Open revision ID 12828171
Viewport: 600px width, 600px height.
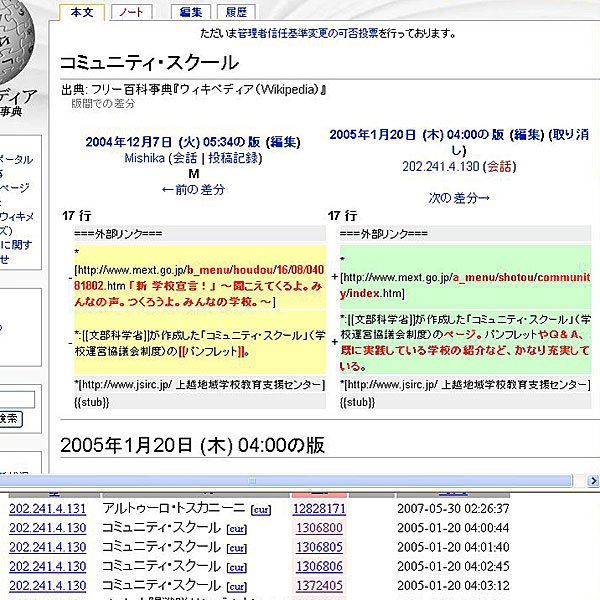click(319, 509)
